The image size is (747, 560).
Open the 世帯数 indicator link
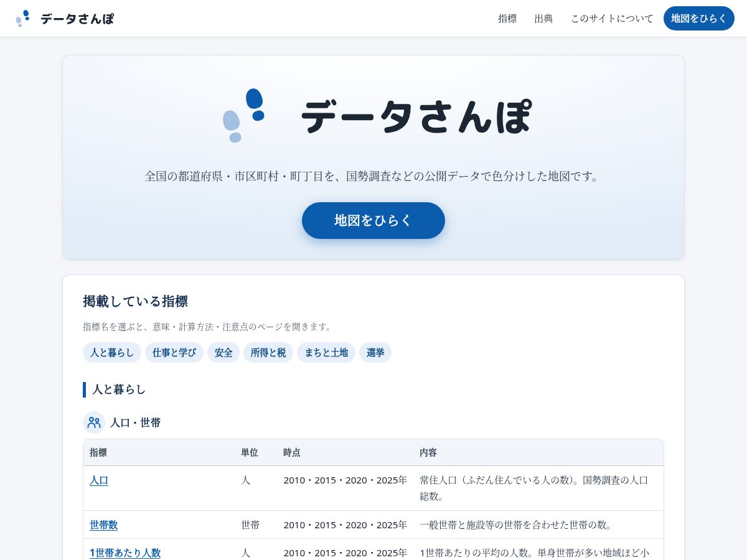tap(103, 525)
